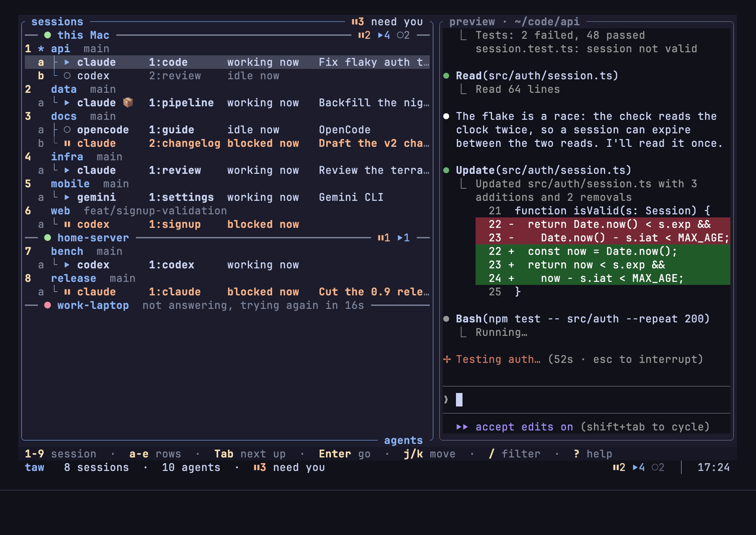
Task: Open the docs session header
Action: coord(227,116)
